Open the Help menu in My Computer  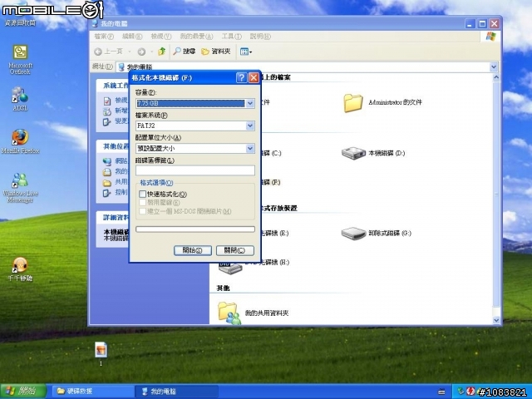pos(260,37)
